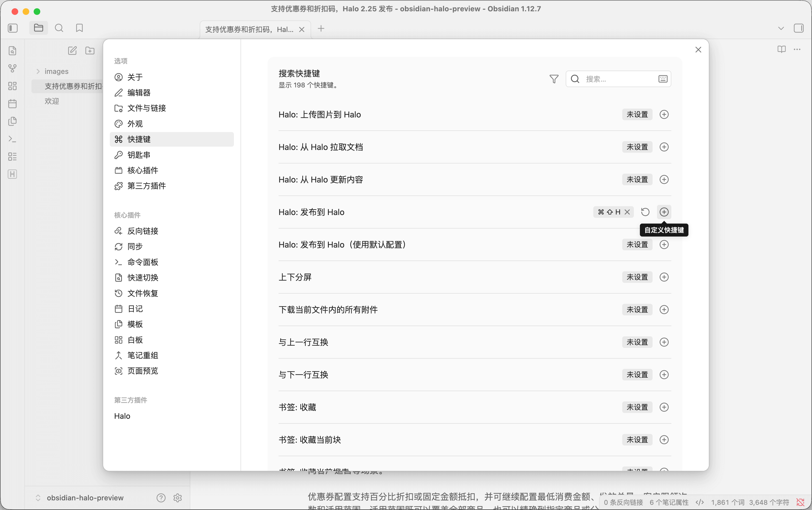Open 第三方插件 settings section
The height and width of the screenshot is (510, 812).
tap(172, 186)
